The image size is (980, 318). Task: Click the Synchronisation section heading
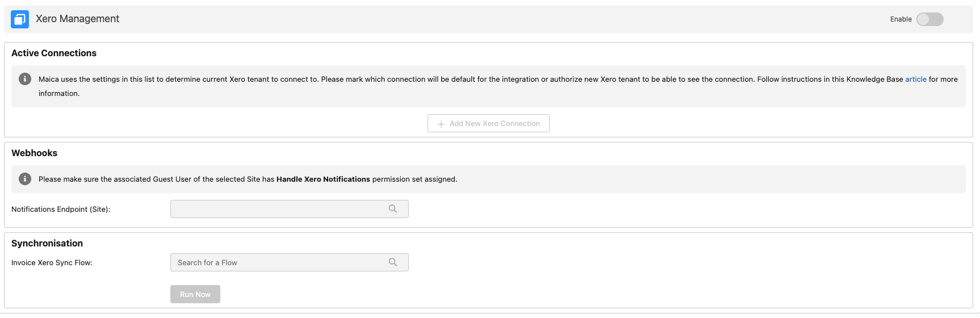47,244
